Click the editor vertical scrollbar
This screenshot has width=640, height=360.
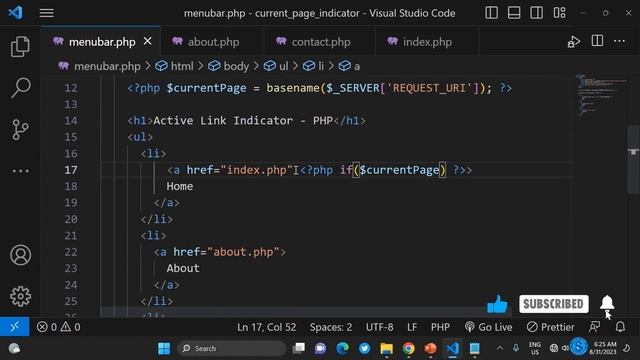(x=633, y=160)
